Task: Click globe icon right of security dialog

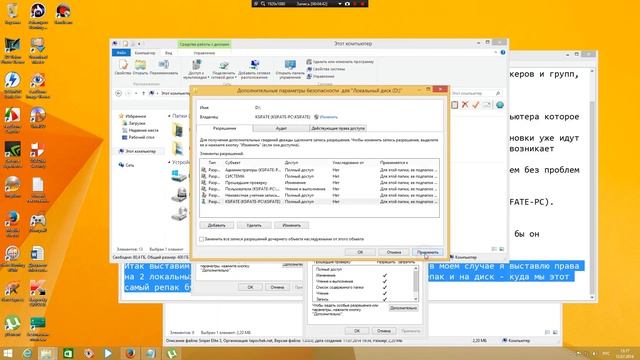Action: (500, 105)
